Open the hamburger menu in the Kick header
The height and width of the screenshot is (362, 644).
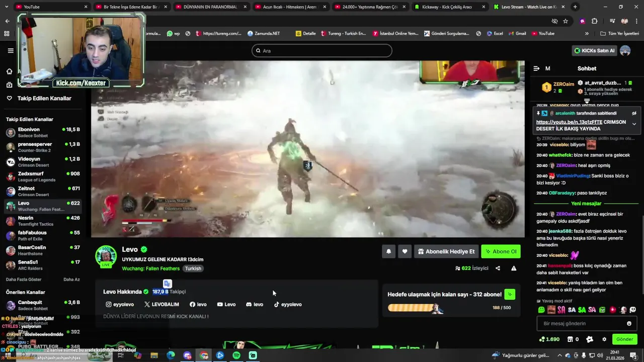click(11, 51)
